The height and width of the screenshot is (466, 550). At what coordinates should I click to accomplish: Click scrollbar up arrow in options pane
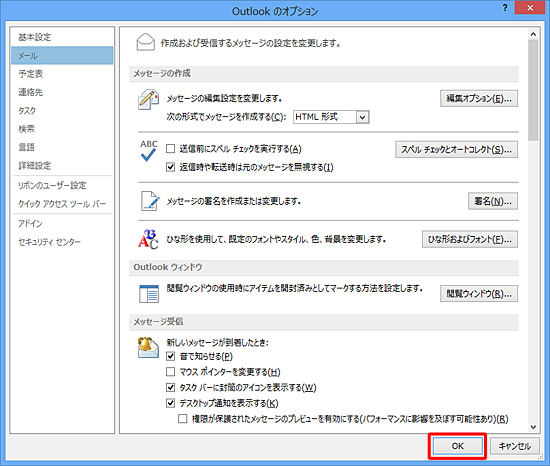tap(533, 34)
